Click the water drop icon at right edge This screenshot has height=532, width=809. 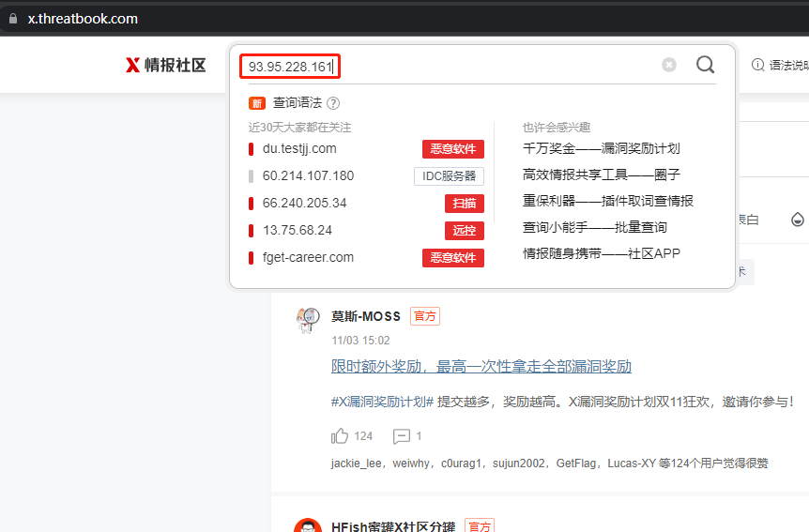798,220
